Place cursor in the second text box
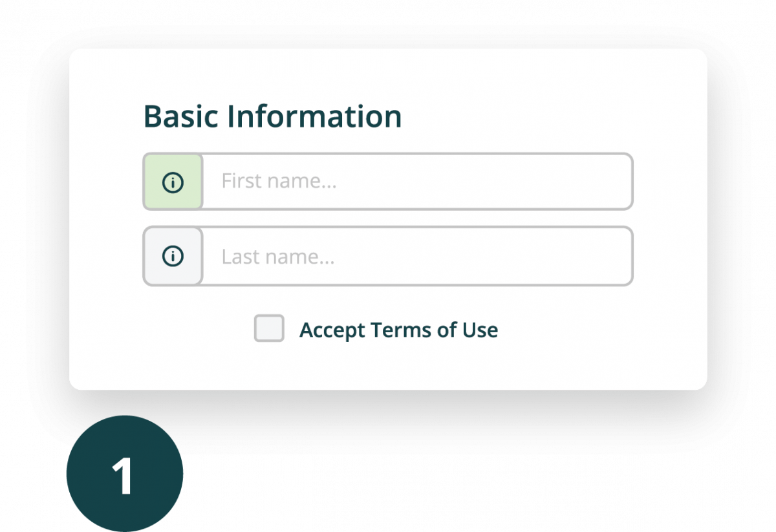776x532 pixels. click(417, 256)
